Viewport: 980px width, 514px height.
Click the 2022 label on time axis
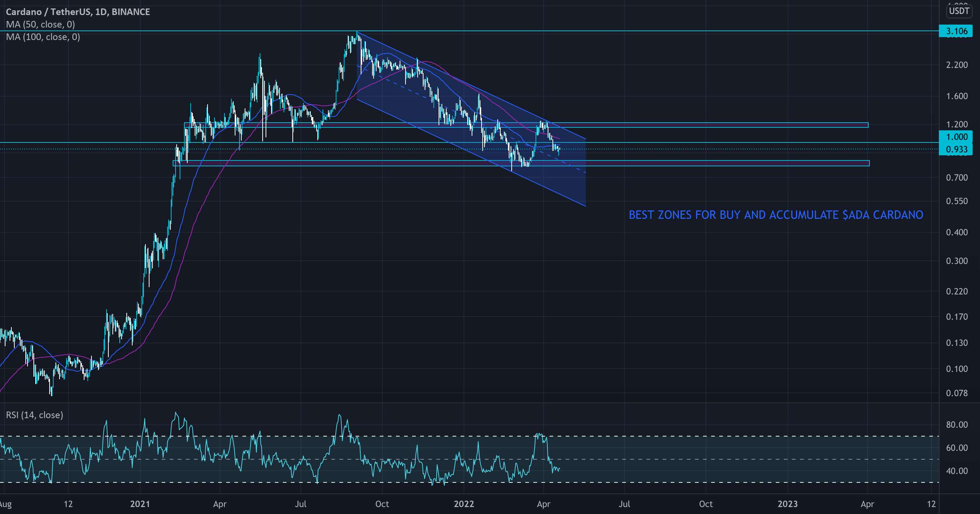[x=464, y=504]
